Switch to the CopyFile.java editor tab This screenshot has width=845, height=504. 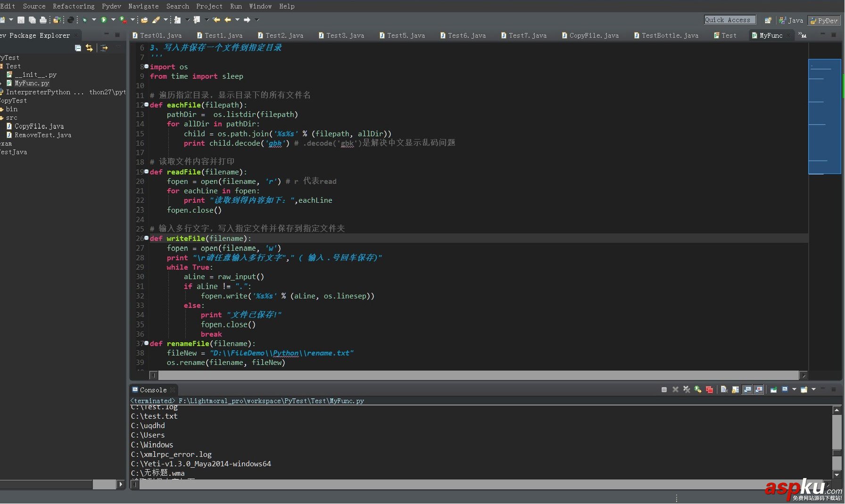[x=593, y=35]
